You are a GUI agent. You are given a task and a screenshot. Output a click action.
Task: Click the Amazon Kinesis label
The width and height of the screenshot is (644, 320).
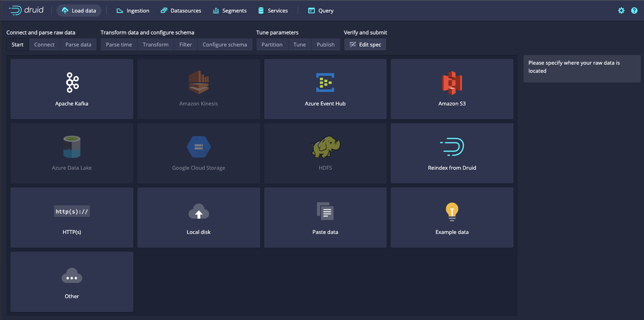[x=199, y=103]
